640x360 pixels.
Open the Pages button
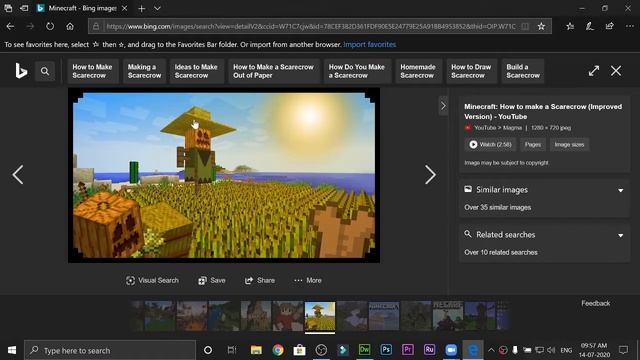click(x=533, y=144)
